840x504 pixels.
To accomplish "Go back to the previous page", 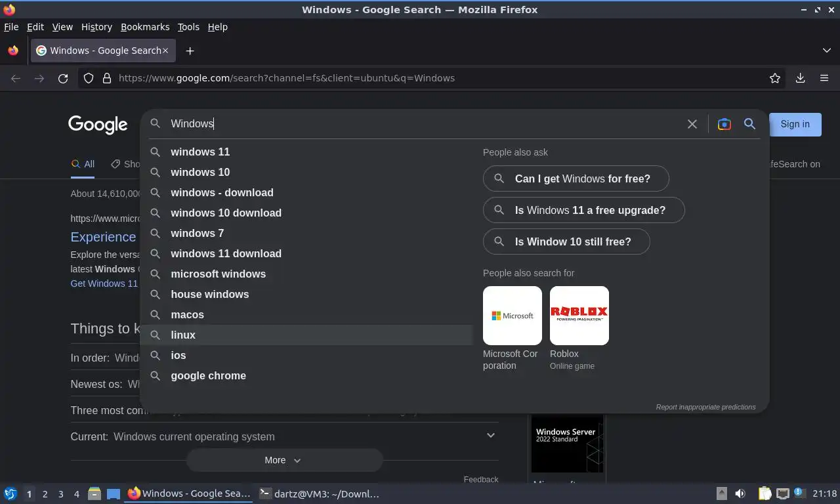I will (16, 78).
